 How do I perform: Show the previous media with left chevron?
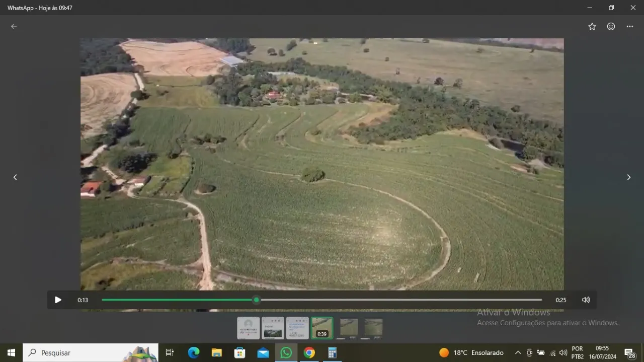click(15, 177)
